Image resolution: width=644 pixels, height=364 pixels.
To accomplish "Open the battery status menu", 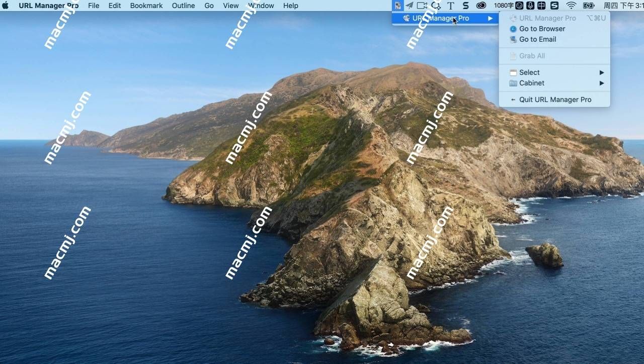I will (589, 6).
